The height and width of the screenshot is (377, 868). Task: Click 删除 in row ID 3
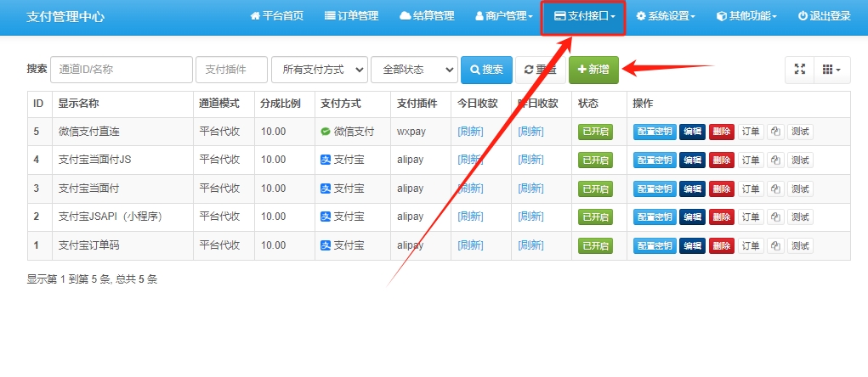point(722,188)
